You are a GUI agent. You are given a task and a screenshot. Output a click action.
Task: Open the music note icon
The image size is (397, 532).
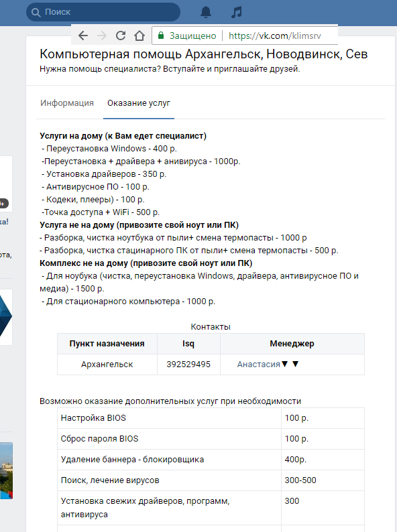click(236, 12)
